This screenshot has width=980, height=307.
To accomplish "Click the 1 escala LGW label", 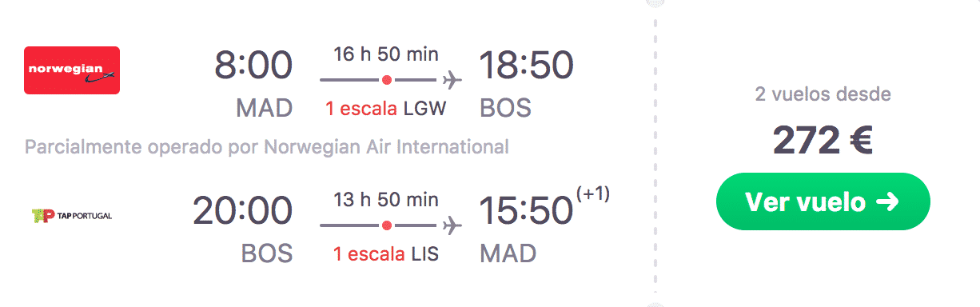I will [386, 108].
